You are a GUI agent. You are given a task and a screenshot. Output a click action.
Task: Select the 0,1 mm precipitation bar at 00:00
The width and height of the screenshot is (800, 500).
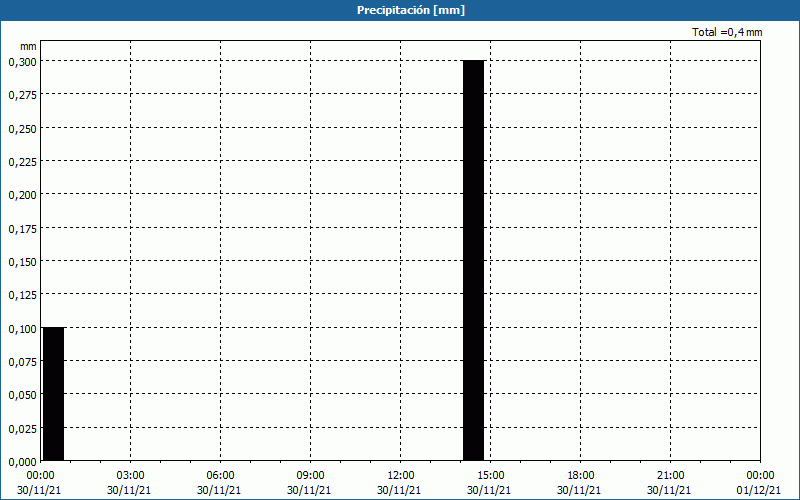point(54,394)
